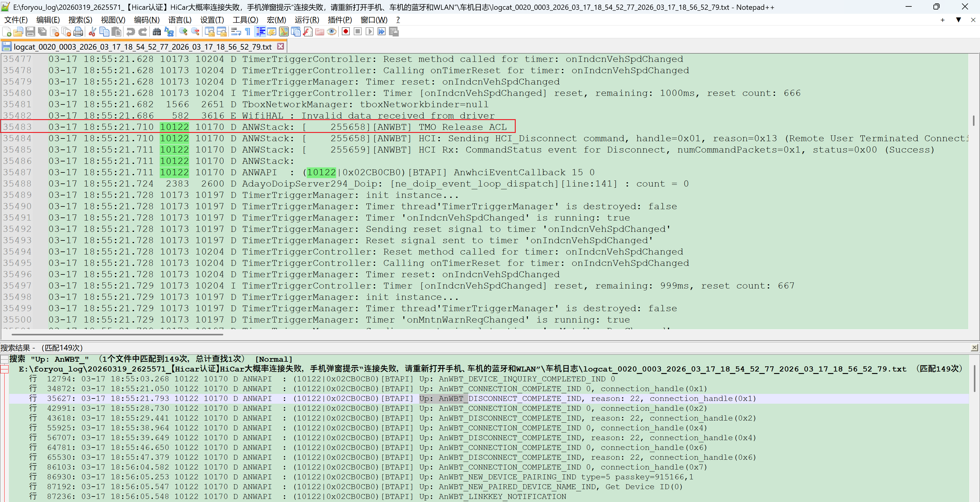Click the Print toolbar icon

click(78, 32)
